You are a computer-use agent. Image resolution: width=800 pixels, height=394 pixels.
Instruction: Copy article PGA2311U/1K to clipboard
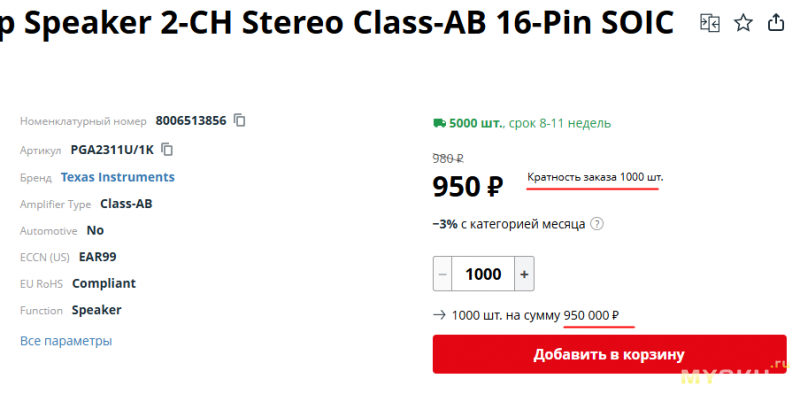click(167, 150)
